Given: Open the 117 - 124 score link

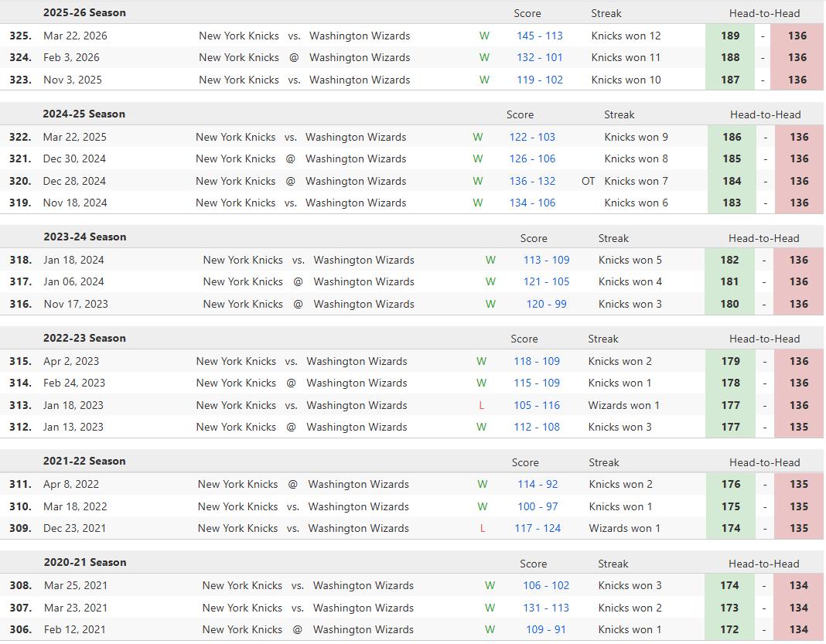Looking at the screenshot, I should pyautogui.click(x=538, y=528).
